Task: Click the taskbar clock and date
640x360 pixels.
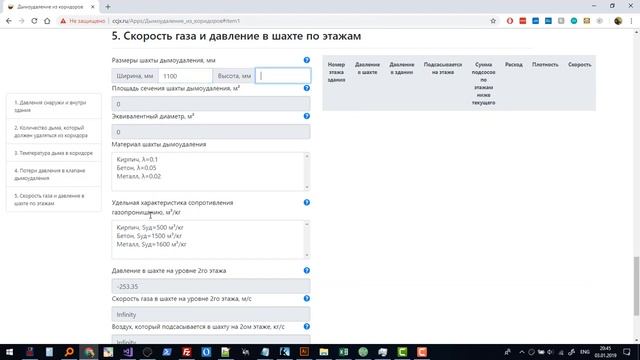Action: [x=605, y=352]
